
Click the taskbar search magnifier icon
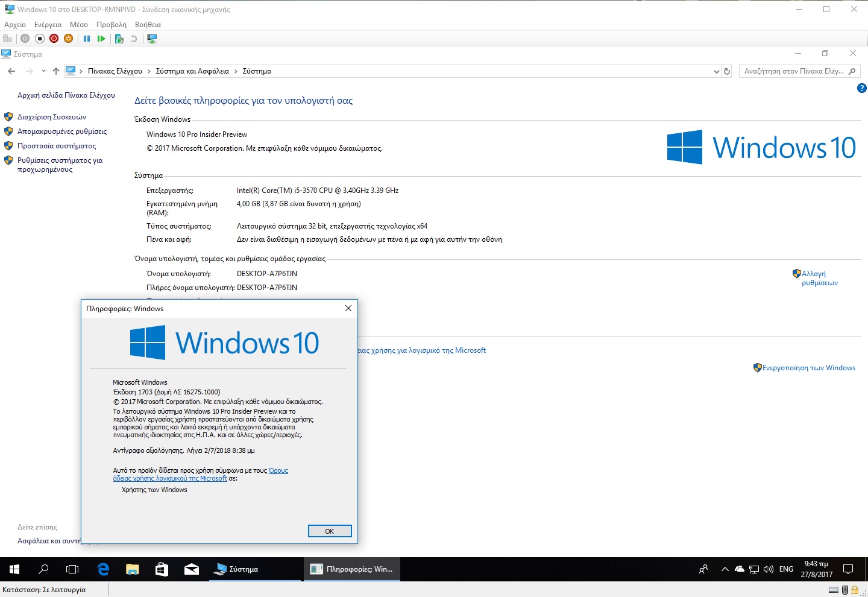coord(43,569)
